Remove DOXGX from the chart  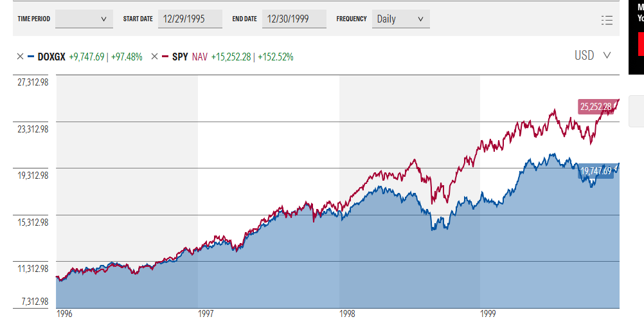point(20,57)
